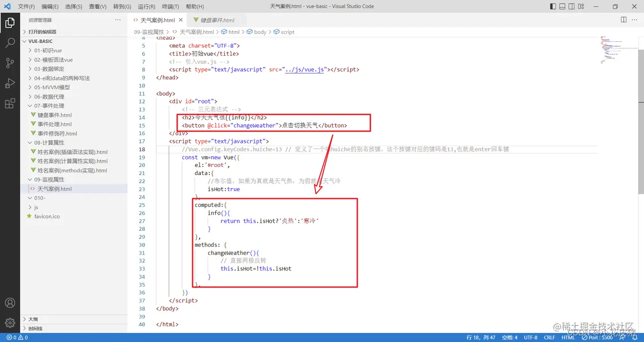
Task: Close the 天气案例.html tab
Action: coord(182,20)
